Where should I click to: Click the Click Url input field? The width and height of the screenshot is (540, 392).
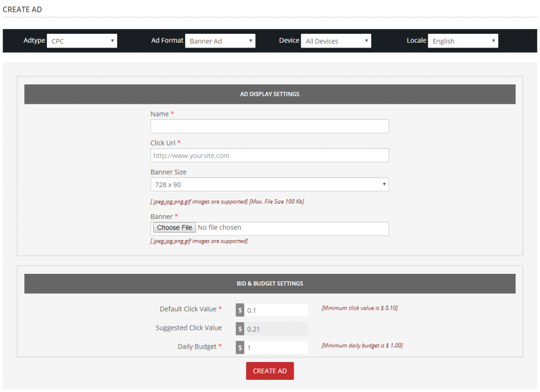[269, 155]
